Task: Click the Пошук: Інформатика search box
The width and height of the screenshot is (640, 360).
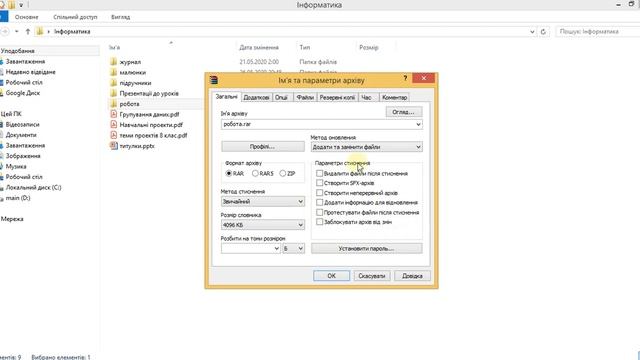Action: (x=598, y=31)
